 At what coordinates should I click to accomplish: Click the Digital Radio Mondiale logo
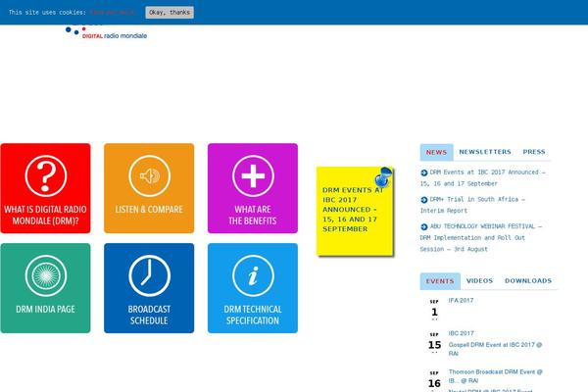pyautogui.click(x=107, y=31)
